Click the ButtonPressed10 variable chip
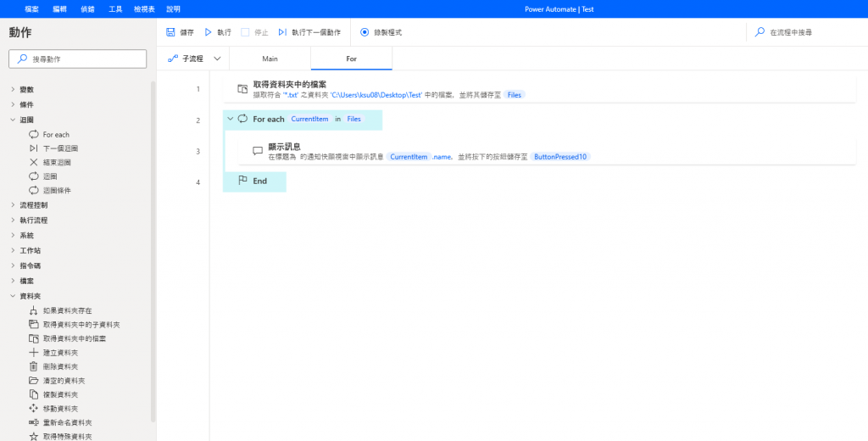Screen dimensions: 868x441 [x=560, y=157]
